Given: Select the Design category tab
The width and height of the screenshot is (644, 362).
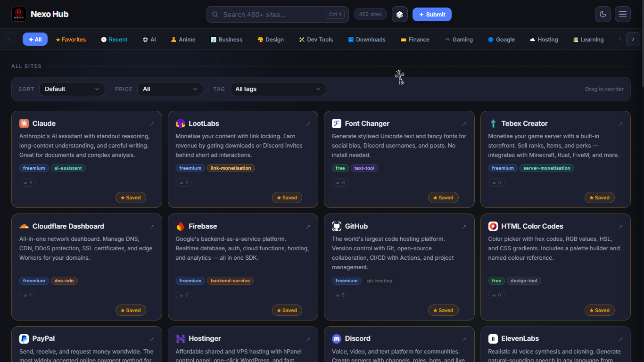Looking at the screenshot, I should (271, 40).
